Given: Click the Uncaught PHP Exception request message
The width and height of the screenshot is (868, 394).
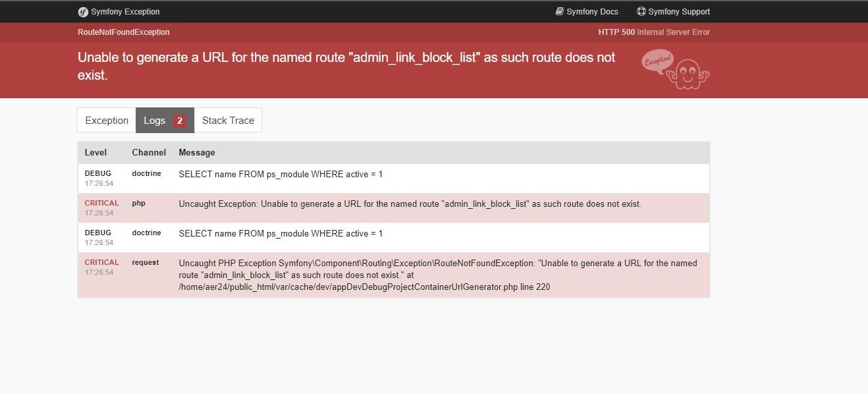Looking at the screenshot, I should (438, 275).
